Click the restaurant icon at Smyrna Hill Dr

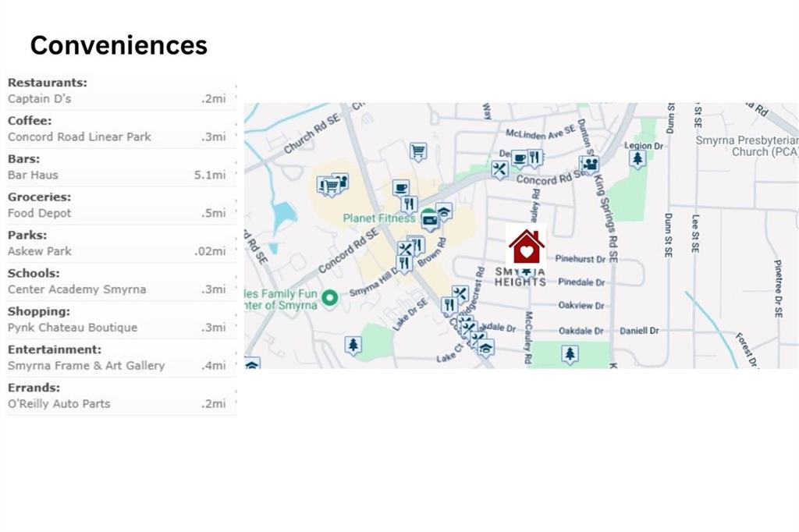point(404,264)
